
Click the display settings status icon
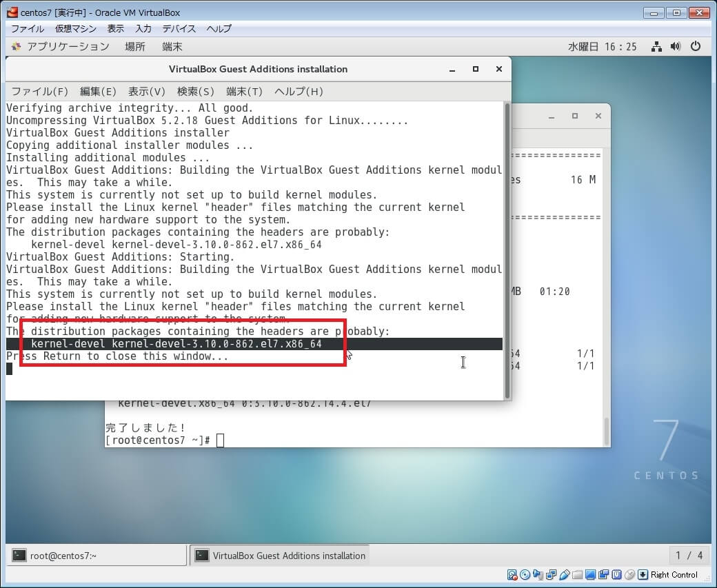[590, 575]
